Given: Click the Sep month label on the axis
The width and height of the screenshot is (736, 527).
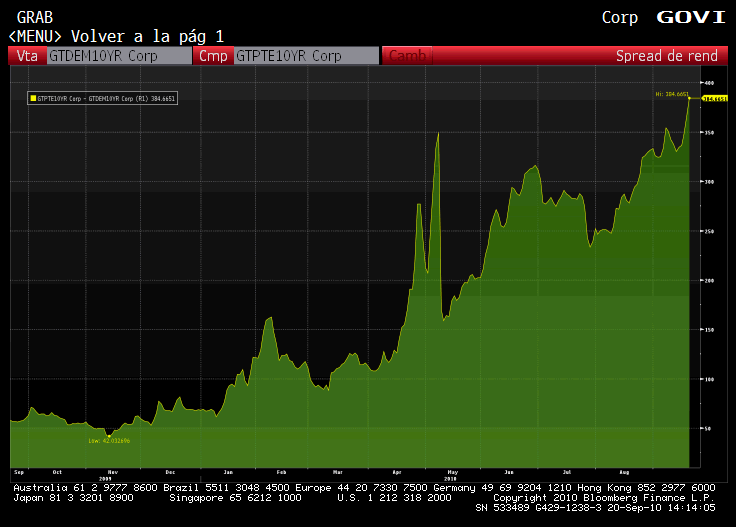Looking at the screenshot, I should (x=19, y=472).
